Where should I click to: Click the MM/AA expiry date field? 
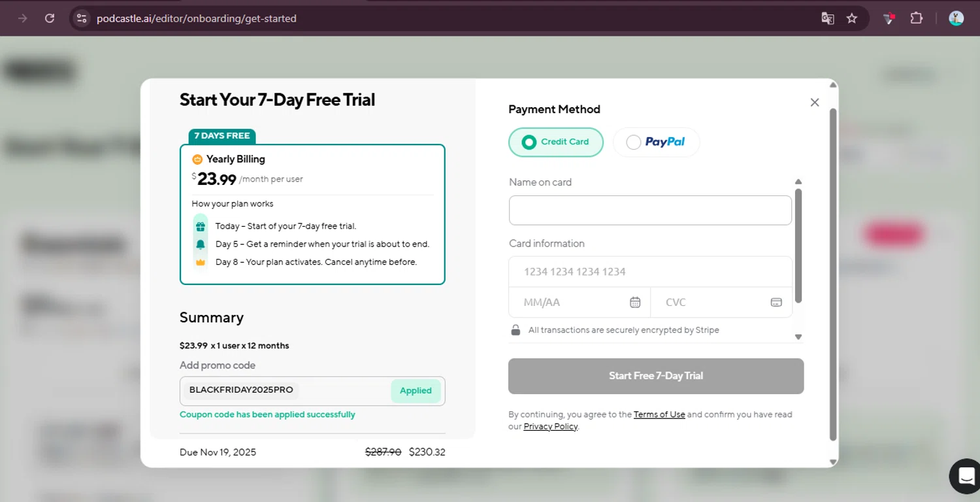pos(580,302)
